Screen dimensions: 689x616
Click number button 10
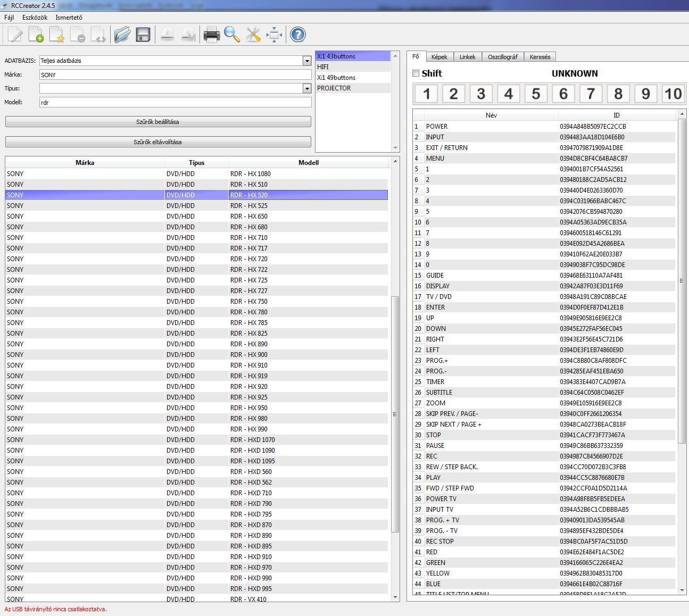click(673, 94)
